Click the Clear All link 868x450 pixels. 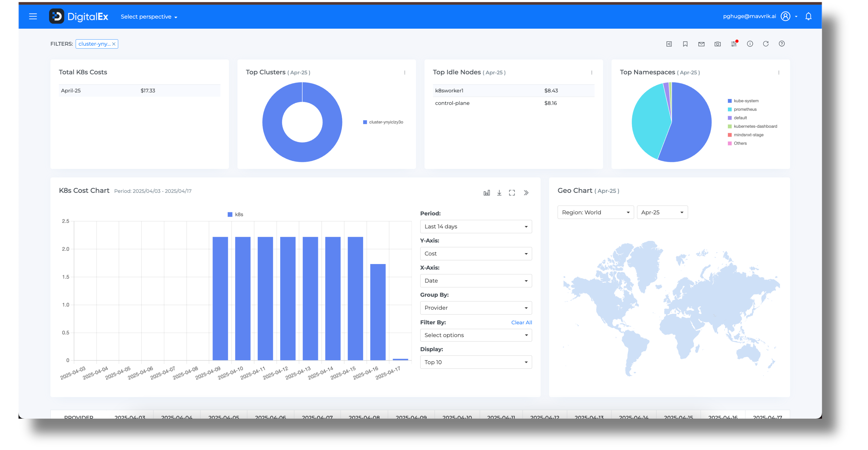(521, 322)
